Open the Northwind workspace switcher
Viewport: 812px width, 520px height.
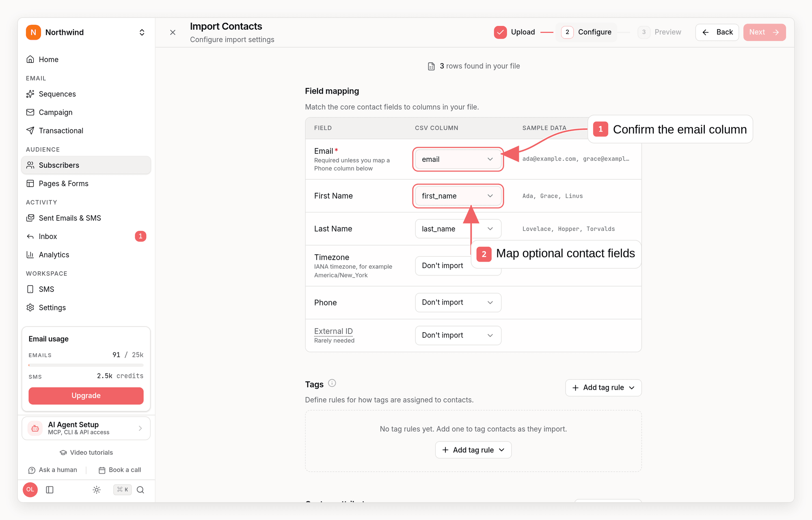(86, 32)
